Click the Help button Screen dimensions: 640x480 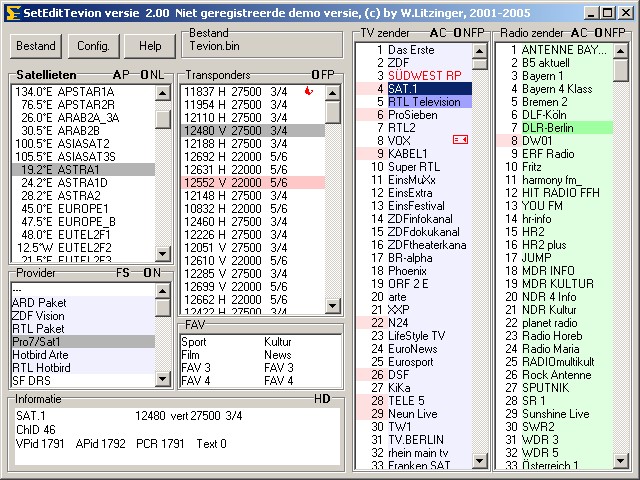coord(150,46)
